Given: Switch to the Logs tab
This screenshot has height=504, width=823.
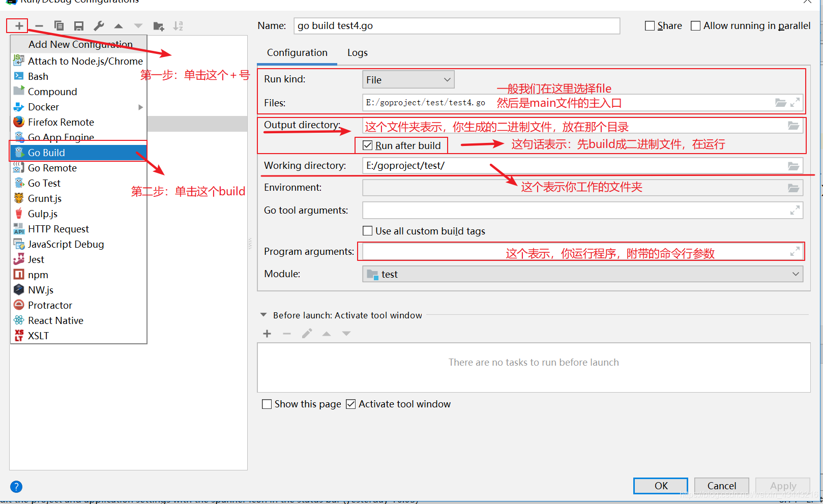Looking at the screenshot, I should tap(358, 53).
